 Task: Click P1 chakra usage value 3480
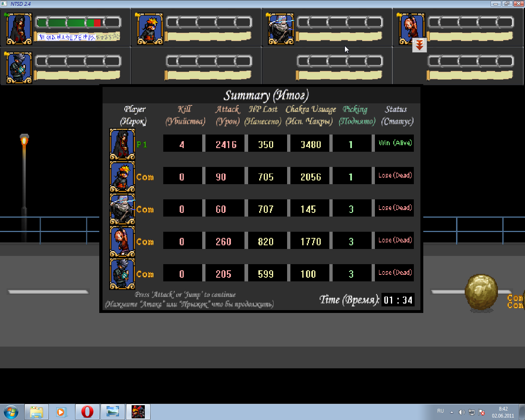[310, 144]
